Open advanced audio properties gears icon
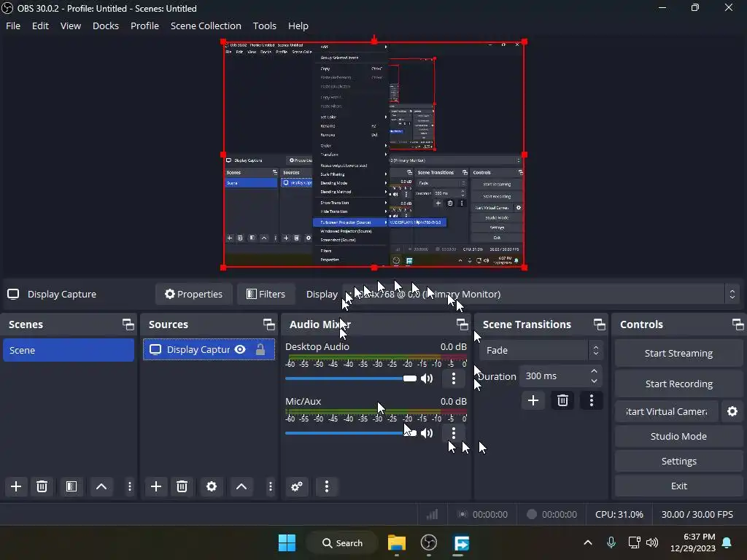Image resolution: width=747 pixels, height=560 pixels. 296,486
